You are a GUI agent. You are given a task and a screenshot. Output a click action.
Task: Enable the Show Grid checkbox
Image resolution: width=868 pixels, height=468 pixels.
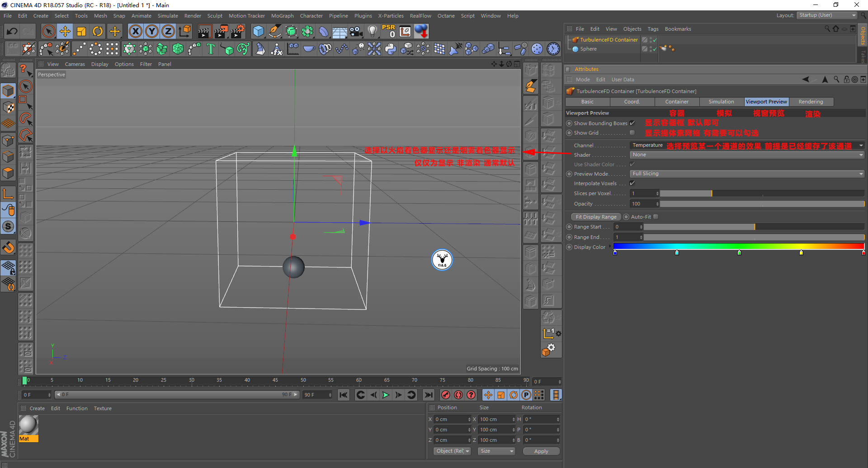[x=632, y=133]
